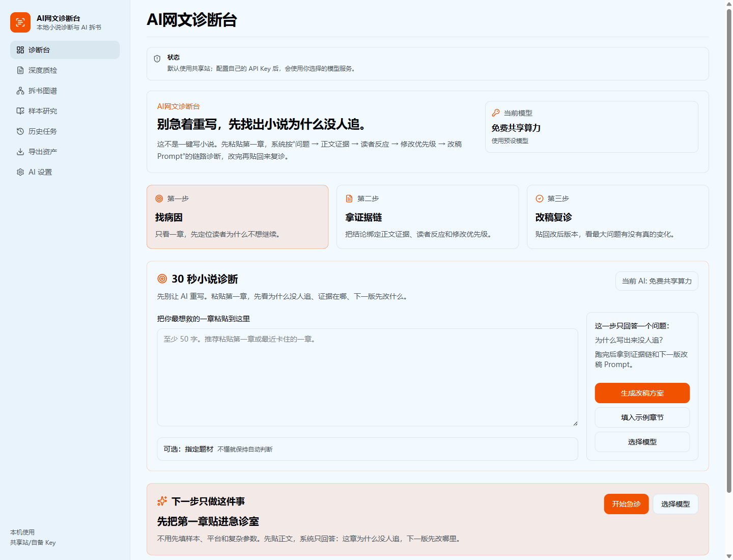Click the 诊断台 grid icon in sidebar
The width and height of the screenshot is (733, 560).
[x=20, y=50]
